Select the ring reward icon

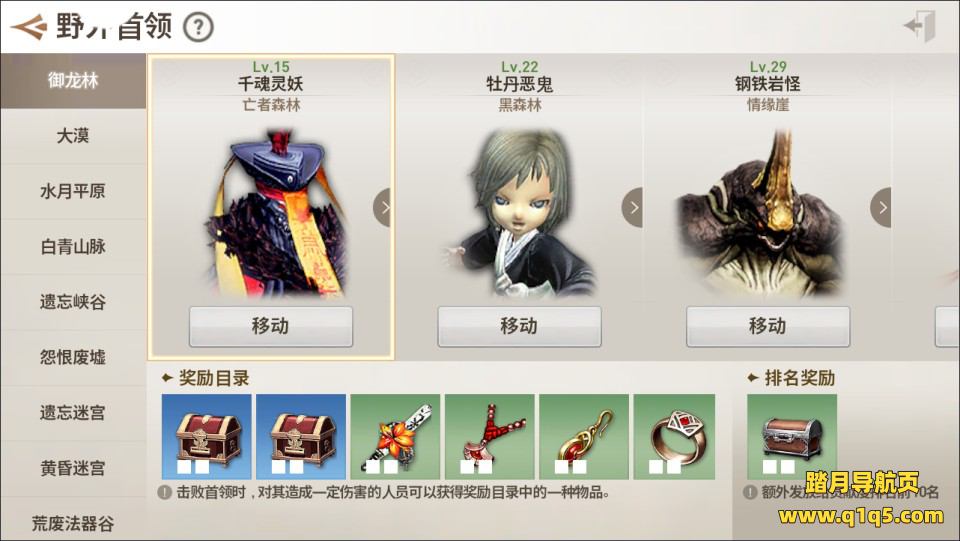(x=674, y=436)
